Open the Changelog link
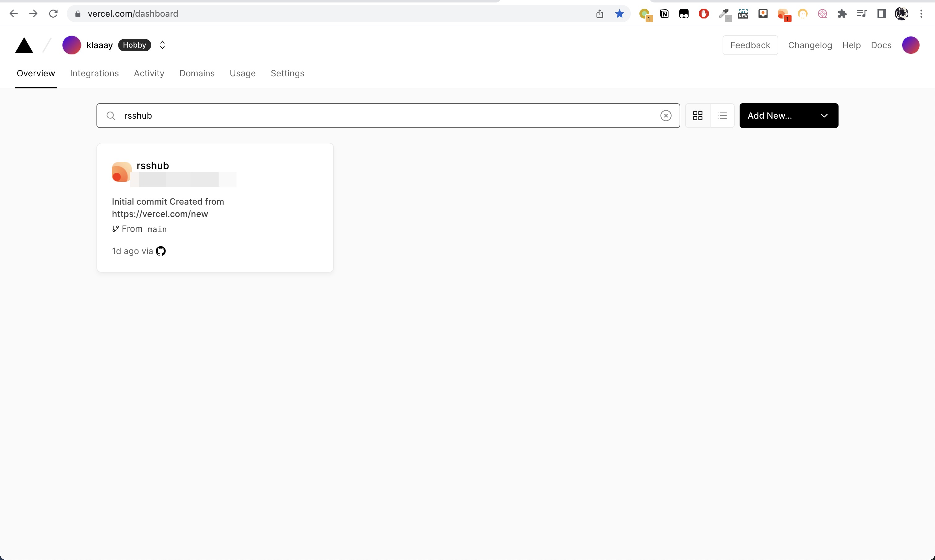Image resolution: width=935 pixels, height=560 pixels. click(810, 45)
